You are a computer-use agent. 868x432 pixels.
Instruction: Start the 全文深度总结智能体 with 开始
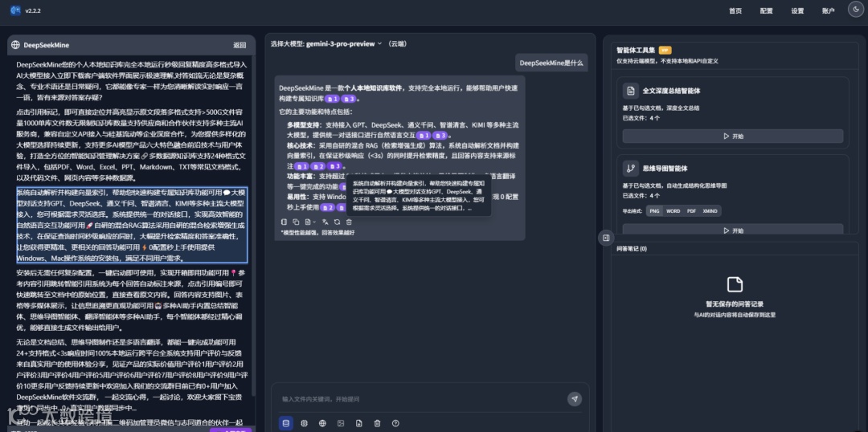[733, 136]
